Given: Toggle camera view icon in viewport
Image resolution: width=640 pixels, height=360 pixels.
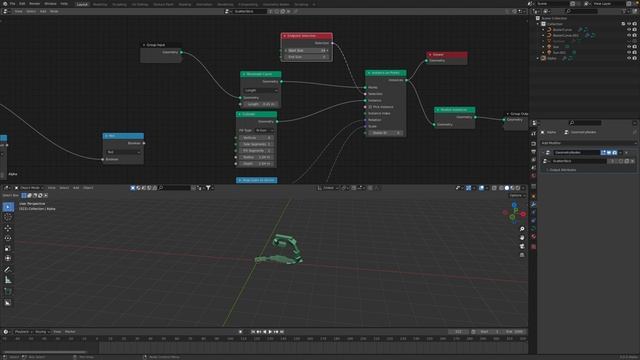Looking at the screenshot, I should (522, 247).
